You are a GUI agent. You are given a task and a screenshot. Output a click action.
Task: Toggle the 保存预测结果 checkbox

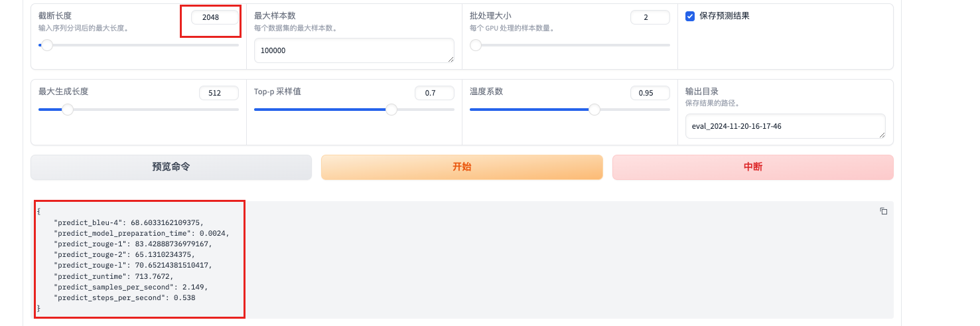690,16
